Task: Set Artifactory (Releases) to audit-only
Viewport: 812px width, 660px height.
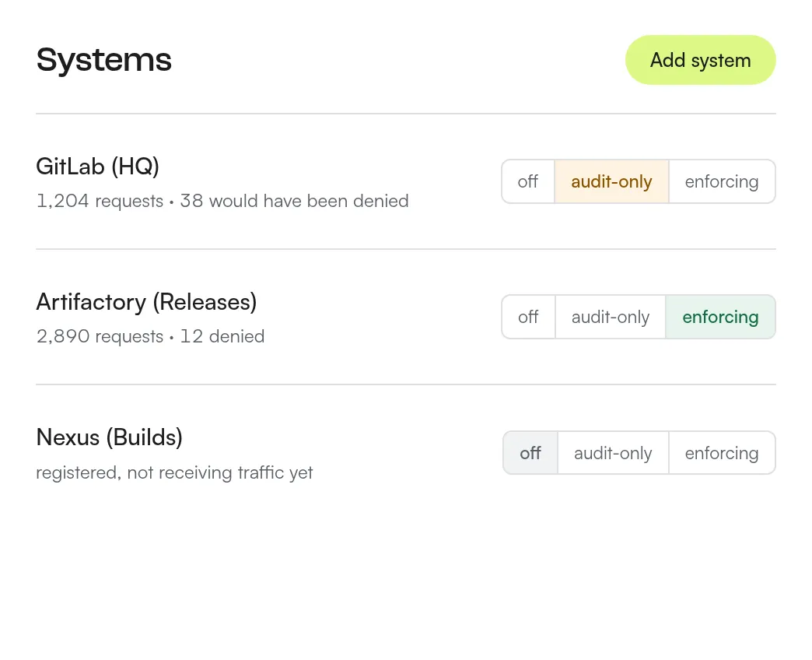Action: [x=611, y=317]
